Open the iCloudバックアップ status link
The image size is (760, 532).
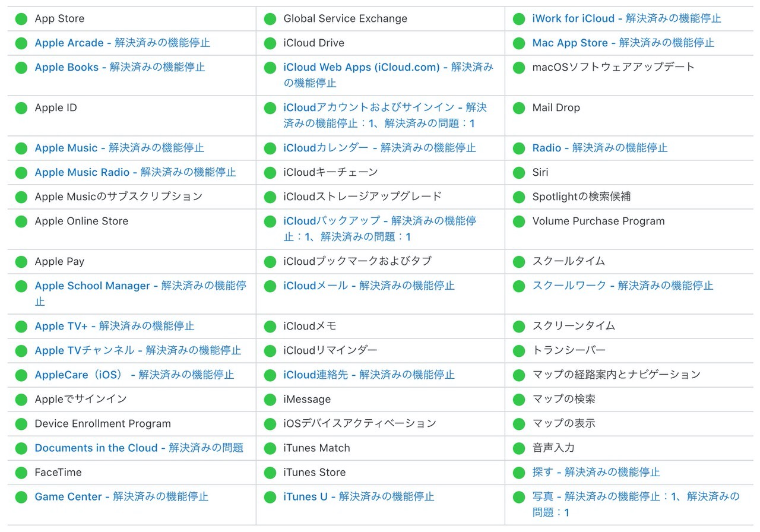pos(380,229)
